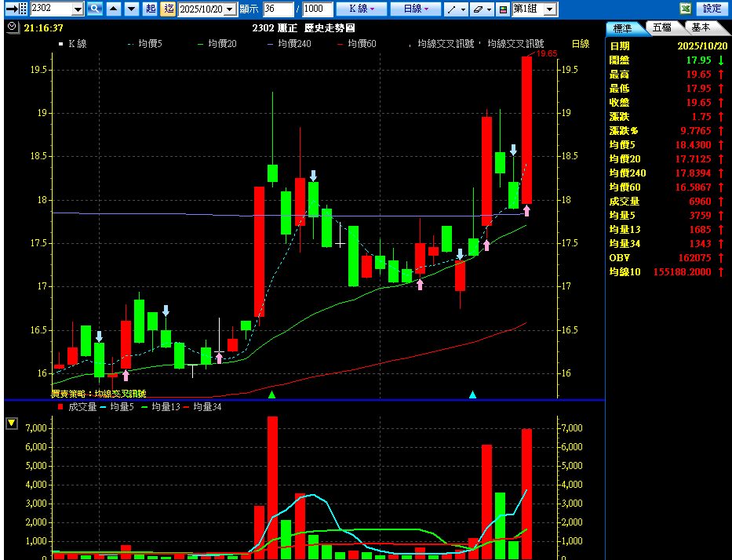The width and height of the screenshot is (732, 560).
Task: Click the display count field showing 36
Action: tap(279, 9)
